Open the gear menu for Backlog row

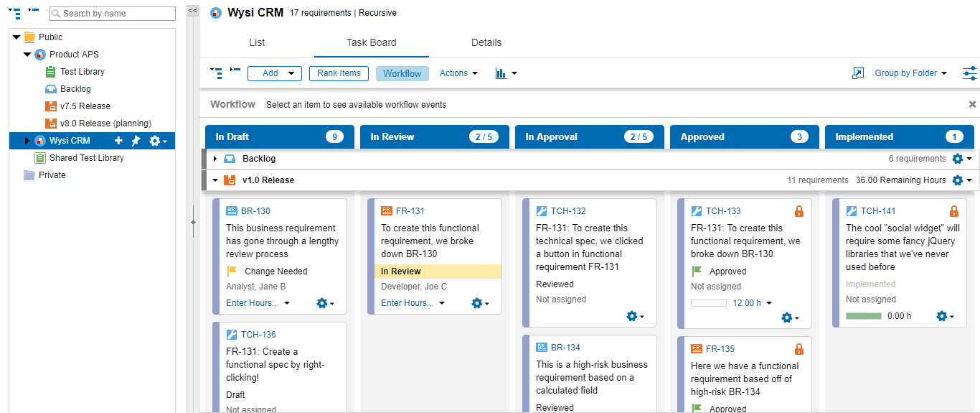(x=961, y=159)
